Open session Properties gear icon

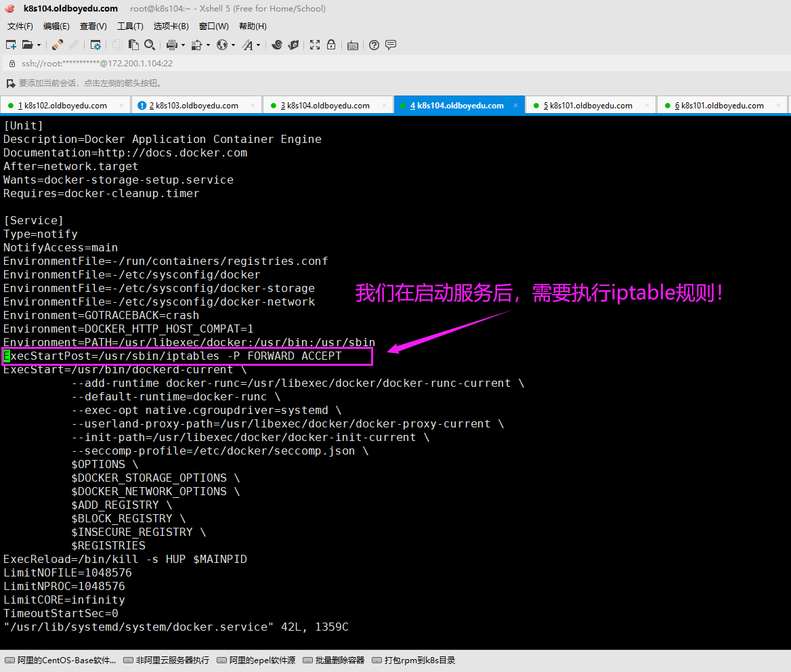pyautogui.click(x=95, y=45)
